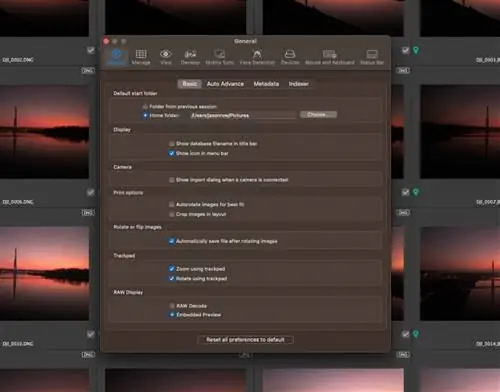The height and width of the screenshot is (392, 500).
Task: Click the Print options section heading
Action: point(128,193)
